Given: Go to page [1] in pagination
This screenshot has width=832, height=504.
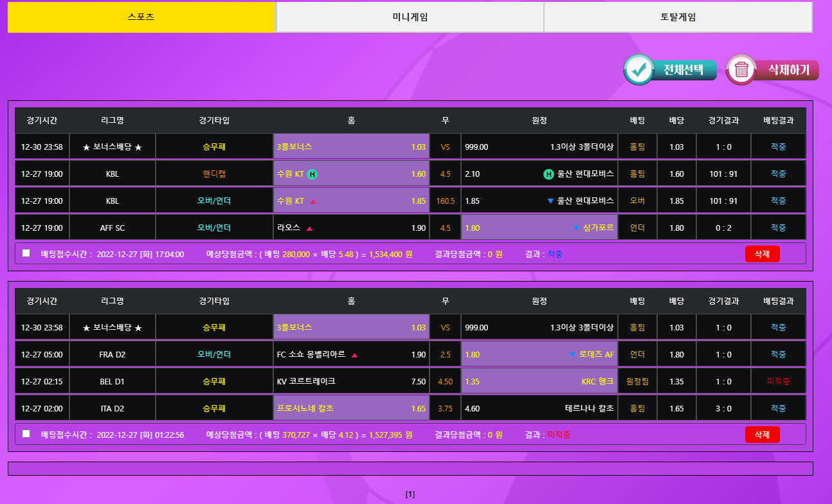Looking at the screenshot, I should [x=410, y=494].
